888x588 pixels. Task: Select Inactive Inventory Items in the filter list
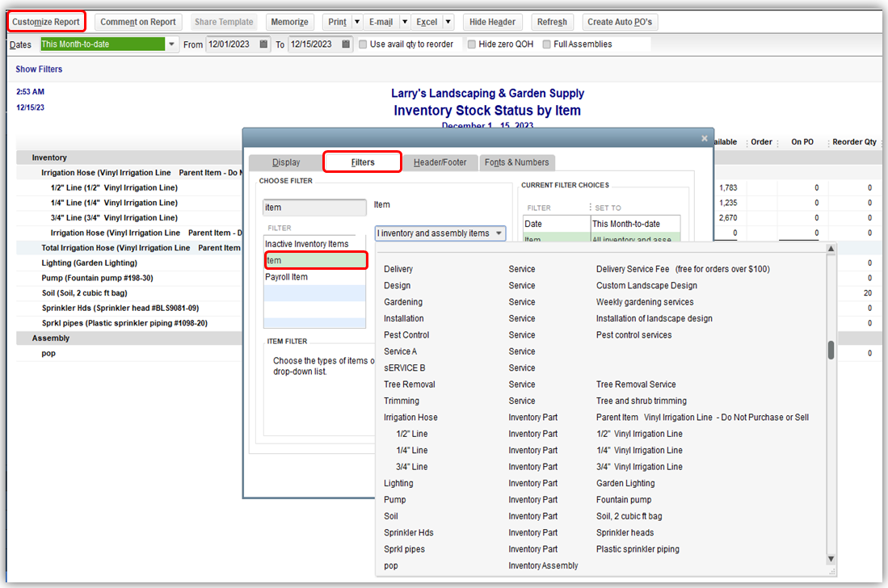click(314, 244)
